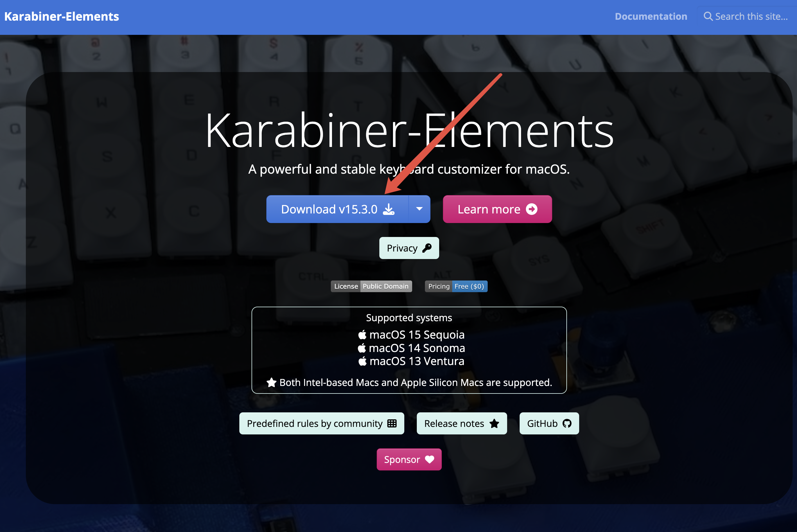This screenshot has width=797, height=532.
Task: Click the arrow icon in Learn more
Action: pos(531,209)
